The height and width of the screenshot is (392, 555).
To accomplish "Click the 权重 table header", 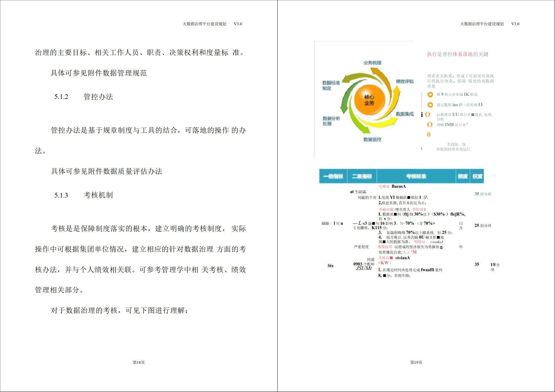I will point(477,176).
